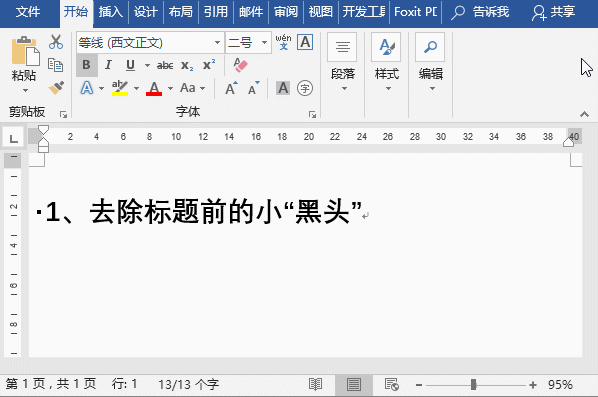Click zoom in plus button
Image resolution: width=598 pixels, height=397 pixels.
coord(533,385)
